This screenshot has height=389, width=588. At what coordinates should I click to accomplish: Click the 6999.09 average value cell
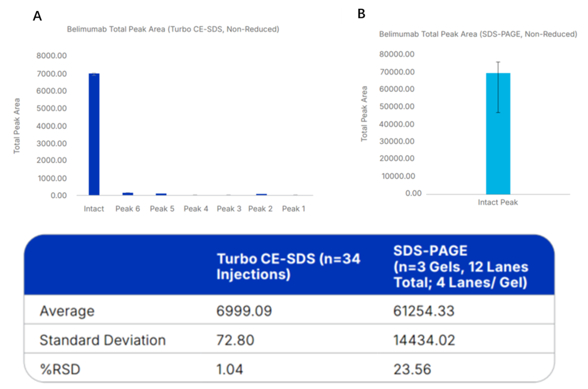(x=244, y=311)
